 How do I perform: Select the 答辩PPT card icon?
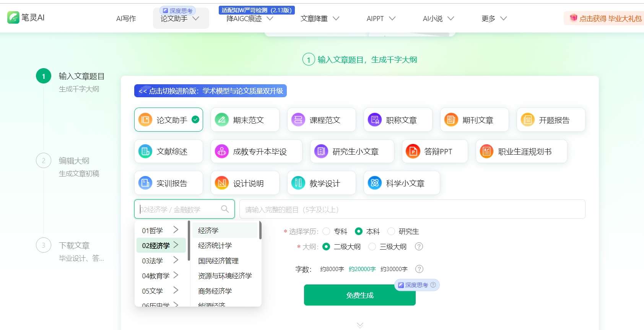click(413, 152)
